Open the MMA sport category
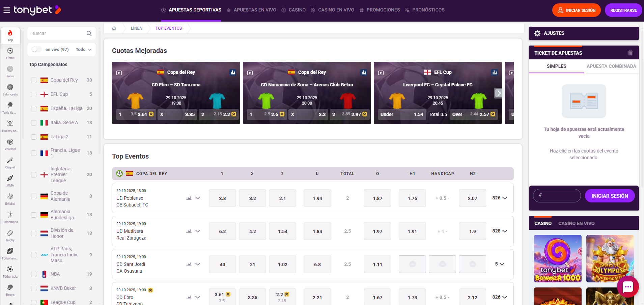This screenshot has width=644, height=305. coord(10,181)
